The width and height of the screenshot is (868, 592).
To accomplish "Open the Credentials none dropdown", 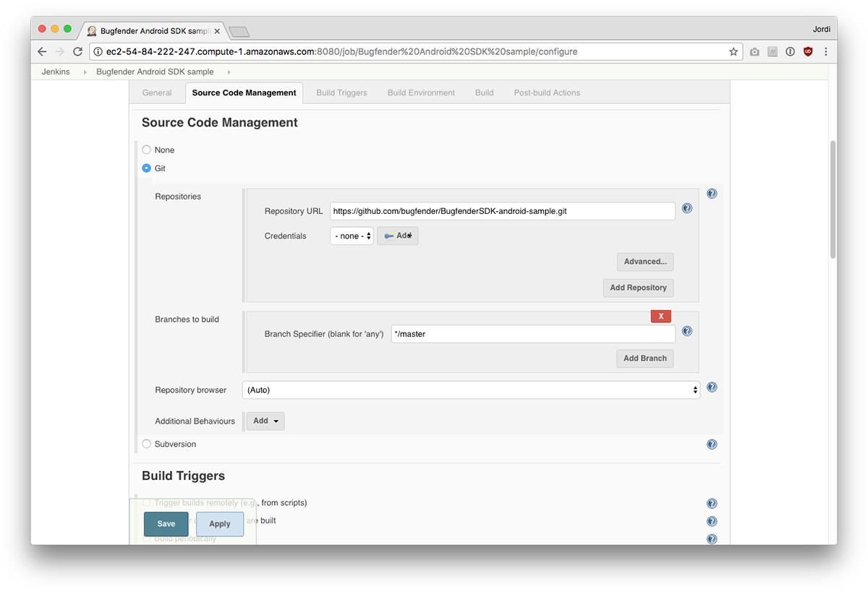I will click(352, 236).
